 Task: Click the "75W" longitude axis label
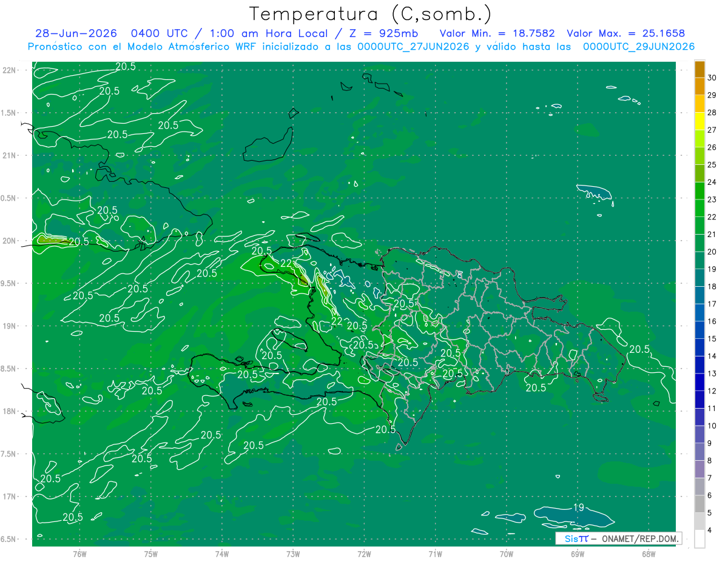[x=151, y=553]
